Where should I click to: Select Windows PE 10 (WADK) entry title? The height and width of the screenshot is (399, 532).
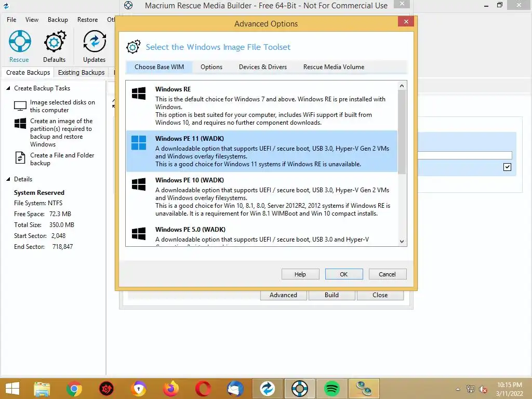coord(190,180)
